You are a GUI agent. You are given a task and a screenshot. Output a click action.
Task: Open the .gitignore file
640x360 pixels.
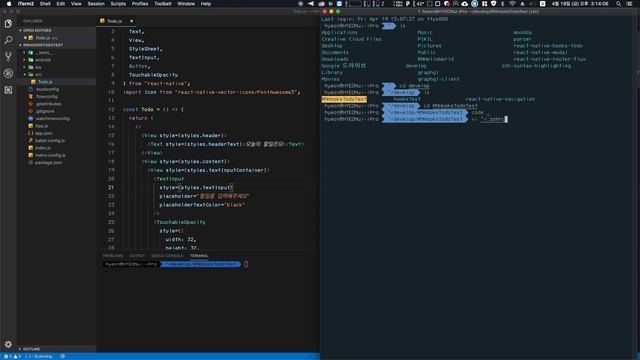coord(45,111)
